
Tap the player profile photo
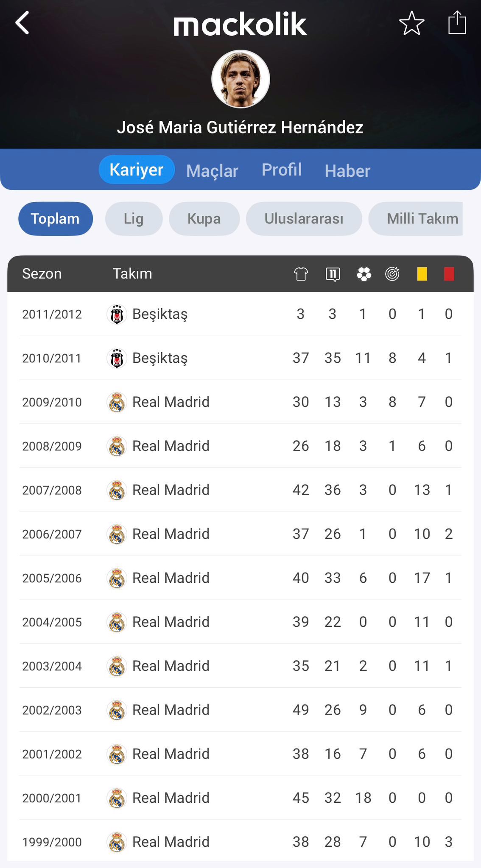[240, 79]
